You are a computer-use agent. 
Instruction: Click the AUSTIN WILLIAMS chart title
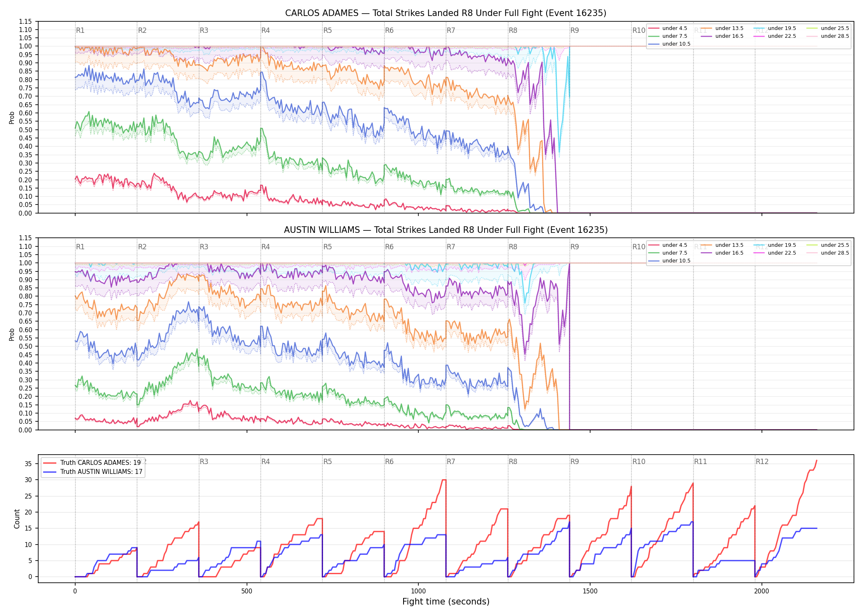[445, 230]
